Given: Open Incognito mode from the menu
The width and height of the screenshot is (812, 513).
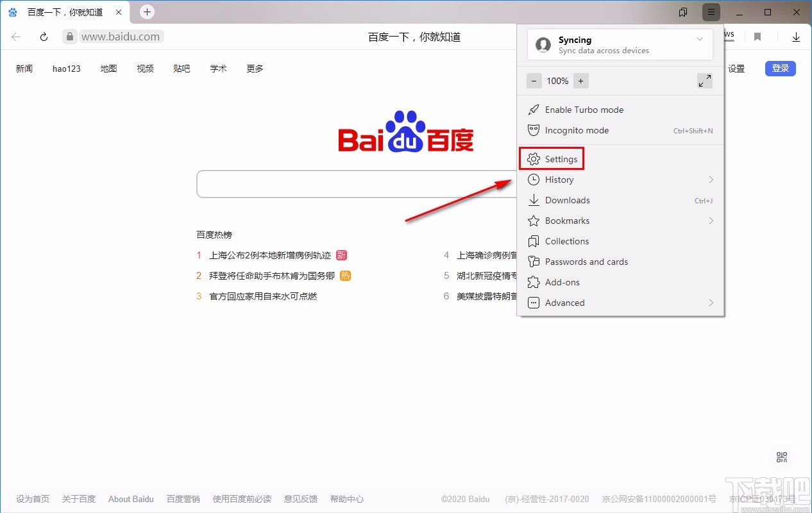Looking at the screenshot, I should (x=576, y=130).
